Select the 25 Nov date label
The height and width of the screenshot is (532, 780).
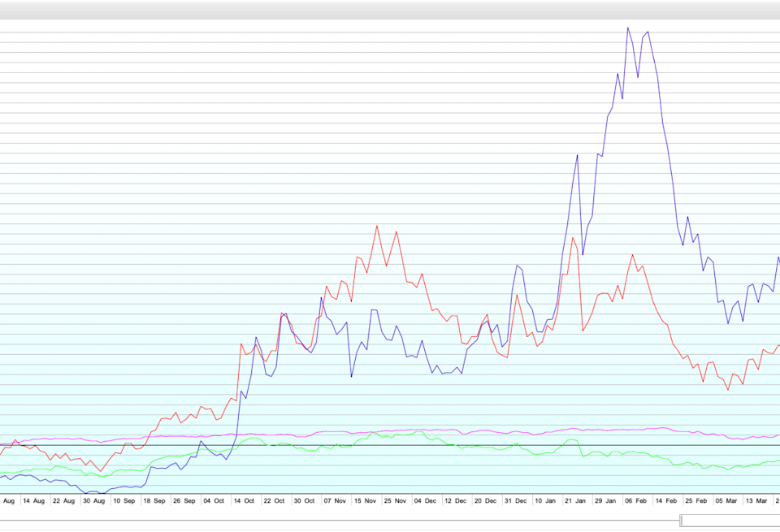(394, 501)
